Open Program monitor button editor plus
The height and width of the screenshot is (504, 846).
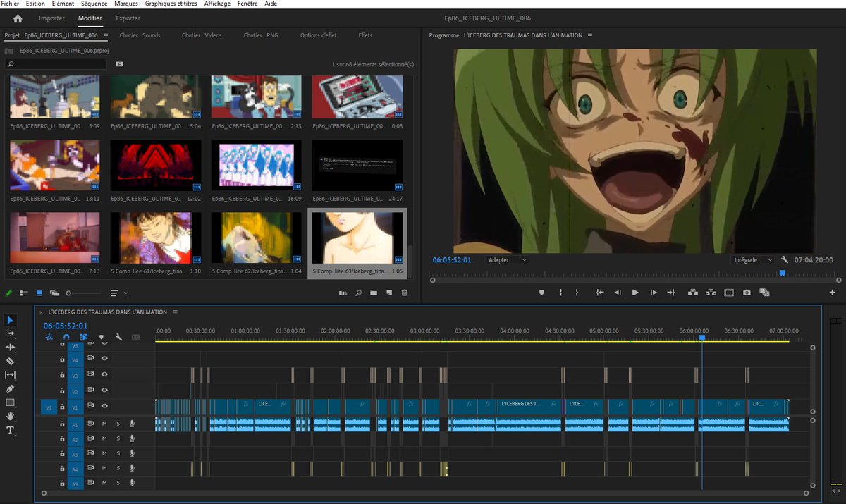pos(833,292)
